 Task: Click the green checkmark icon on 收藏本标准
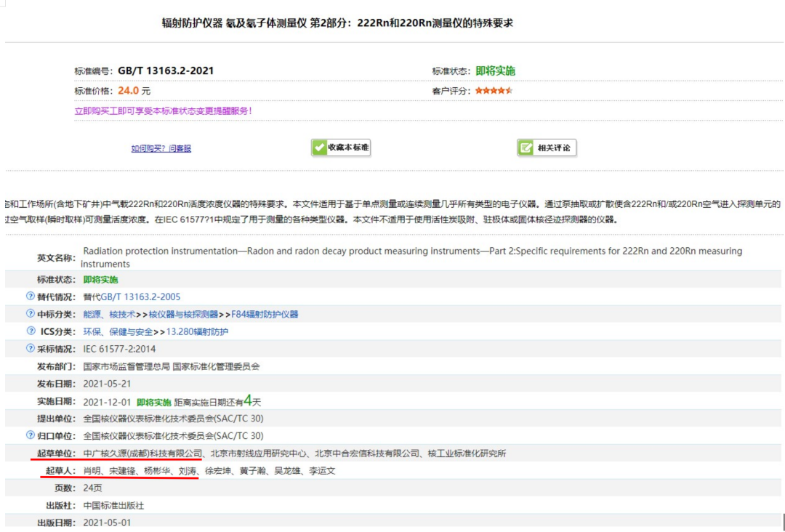click(320, 148)
